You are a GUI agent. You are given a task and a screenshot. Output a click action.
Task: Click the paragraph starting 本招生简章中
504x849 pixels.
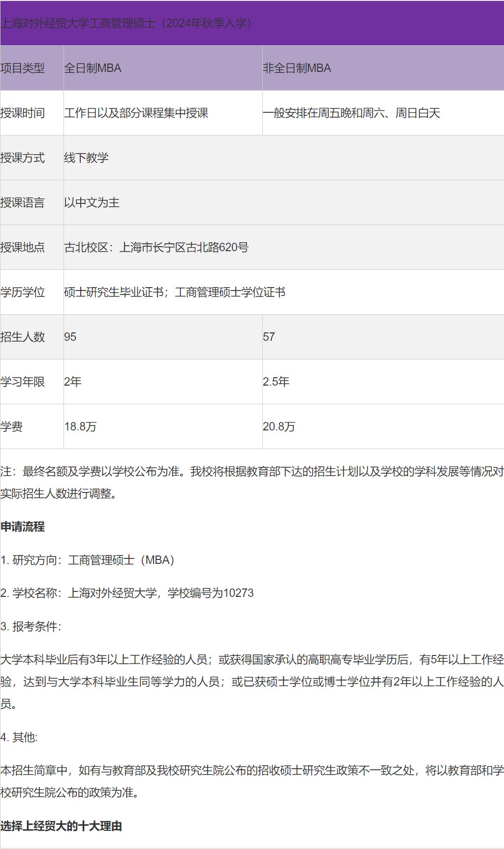252,782
